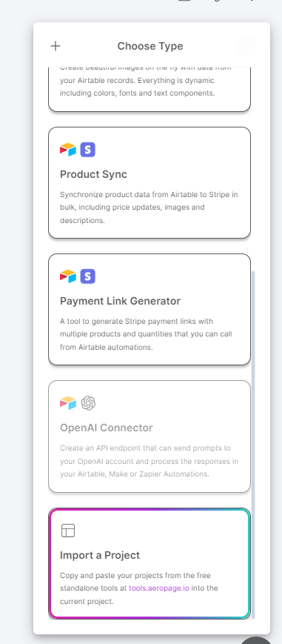This screenshot has height=644, width=282.
Task: Click Airtable logo on OpenAI Connector card
Action: (68, 403)
